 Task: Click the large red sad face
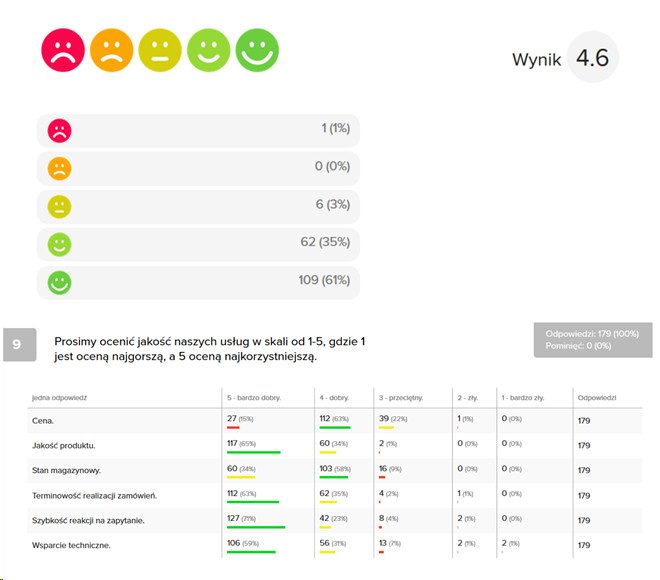(x=62, y=50)
